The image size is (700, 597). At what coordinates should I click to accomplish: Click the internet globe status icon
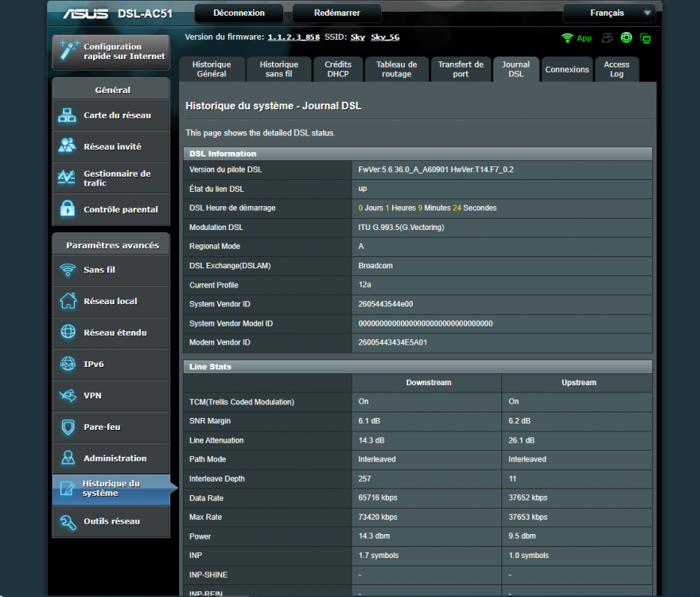627,37
